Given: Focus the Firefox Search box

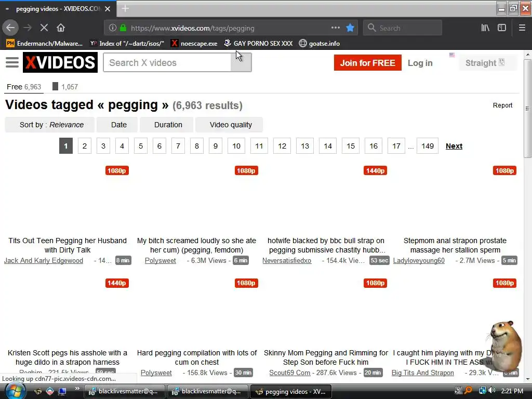Looking at the screenshot, I should (403, 28).
